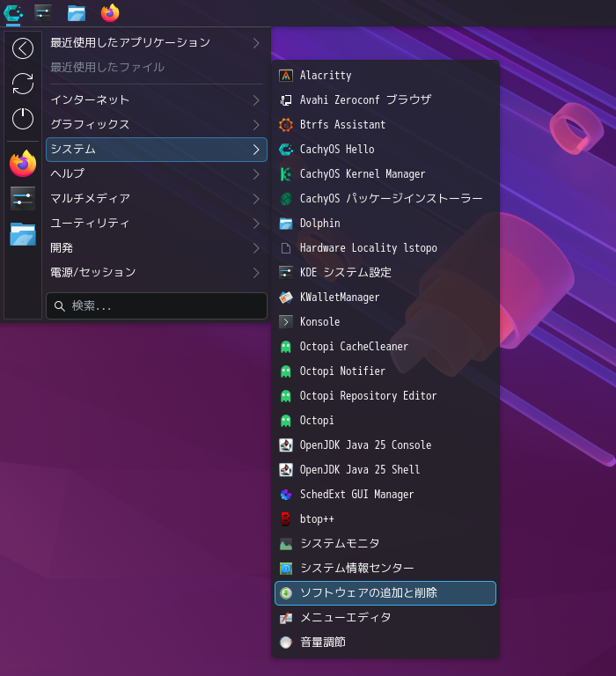616x676 pixels.
Task: Open システムモニタ icon
Action: point(286,544)
